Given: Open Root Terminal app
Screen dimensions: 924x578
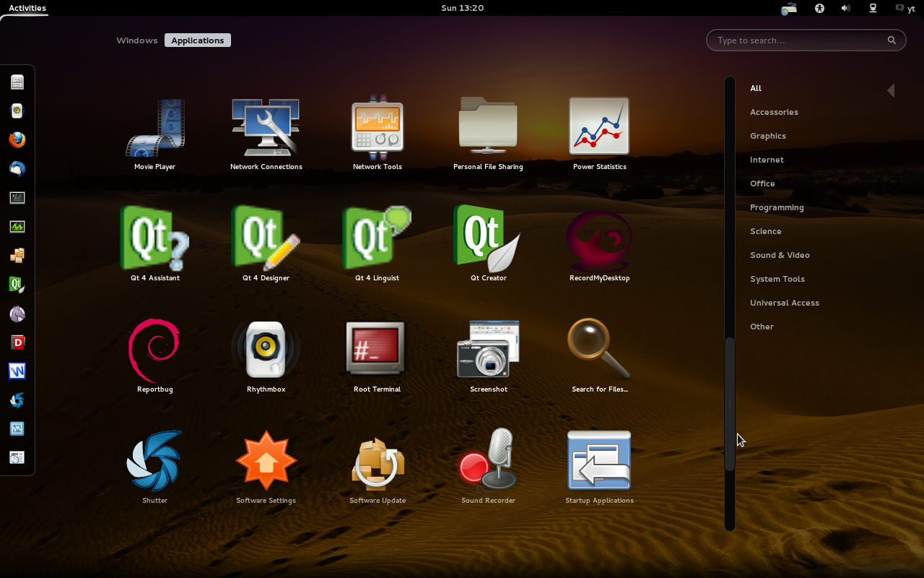Looking at the screenshot, I should point(377,349).
